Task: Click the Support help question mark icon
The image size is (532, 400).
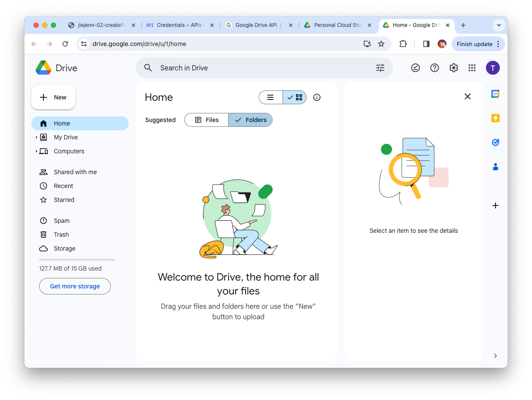Action: tap(435, 68)
